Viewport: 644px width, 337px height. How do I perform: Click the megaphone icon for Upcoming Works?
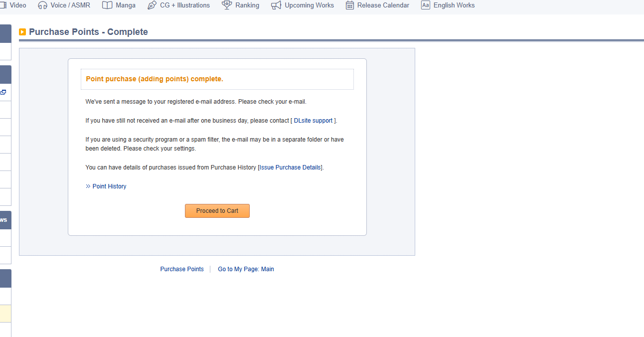276,5
